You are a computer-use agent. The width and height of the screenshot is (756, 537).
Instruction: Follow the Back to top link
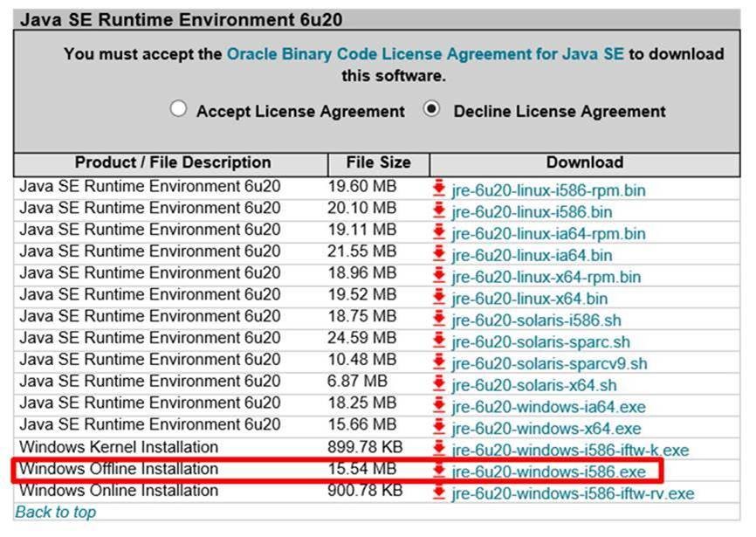pyautogui.click(x=56, y=512)
